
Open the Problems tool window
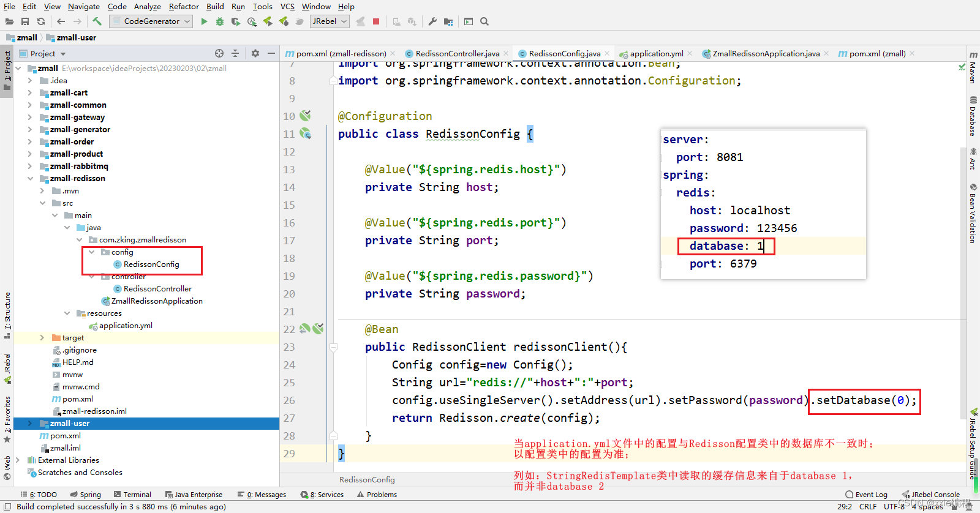377,495
